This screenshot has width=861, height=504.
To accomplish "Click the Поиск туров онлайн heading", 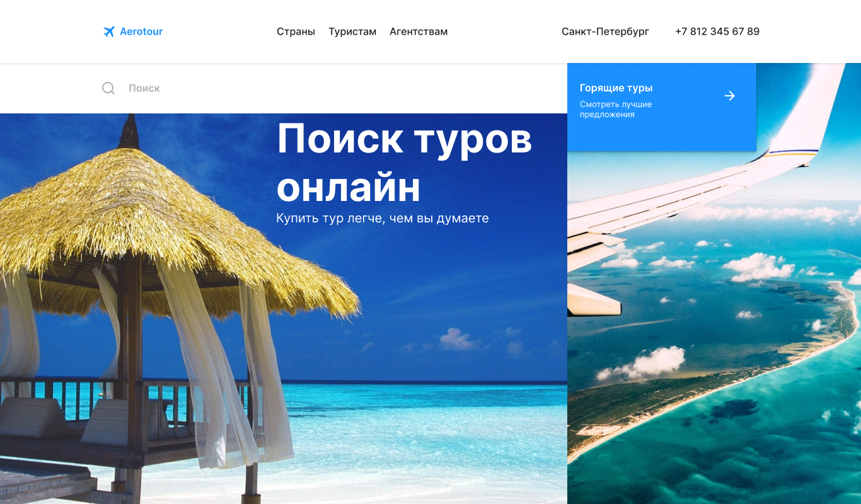I will (404, 163).
